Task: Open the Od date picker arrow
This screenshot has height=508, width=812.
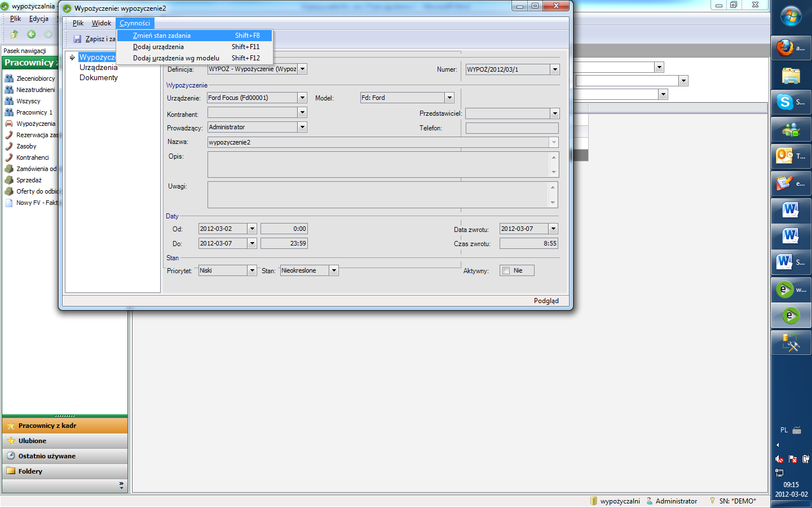Action: 252,229
